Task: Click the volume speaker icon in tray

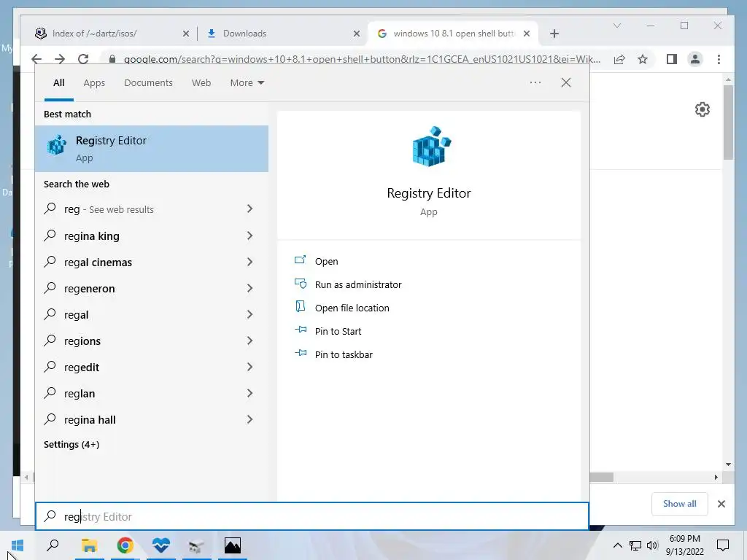Action: click(x=651, y=545)
